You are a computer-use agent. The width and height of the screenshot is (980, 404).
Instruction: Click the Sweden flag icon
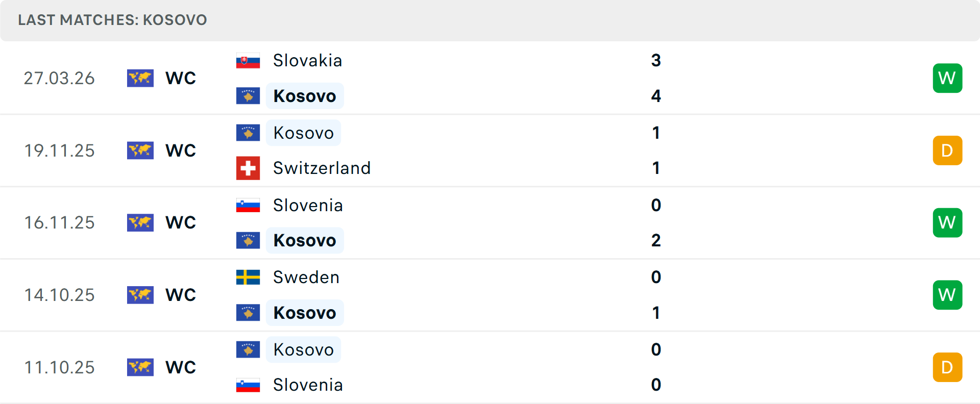[x=248, y=277]
